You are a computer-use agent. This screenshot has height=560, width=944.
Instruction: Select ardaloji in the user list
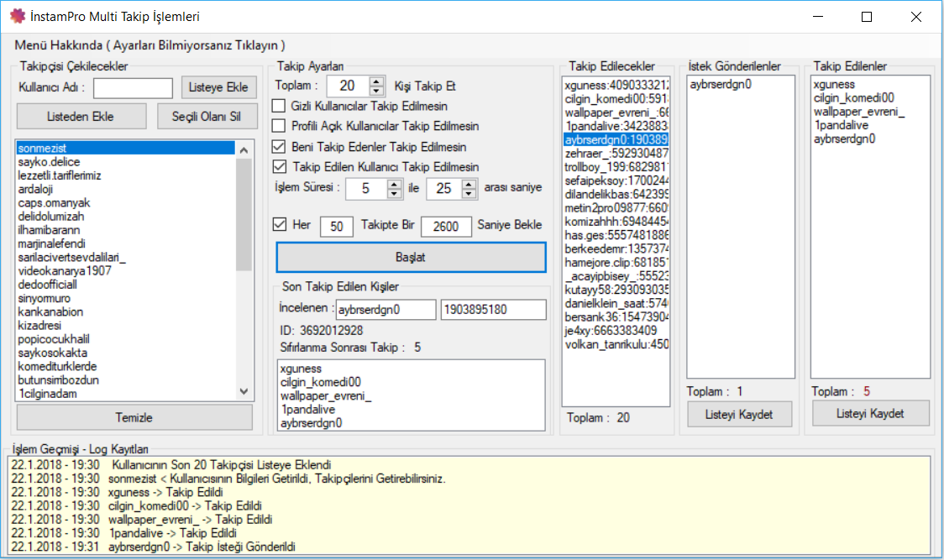click(x=125, y=189)
